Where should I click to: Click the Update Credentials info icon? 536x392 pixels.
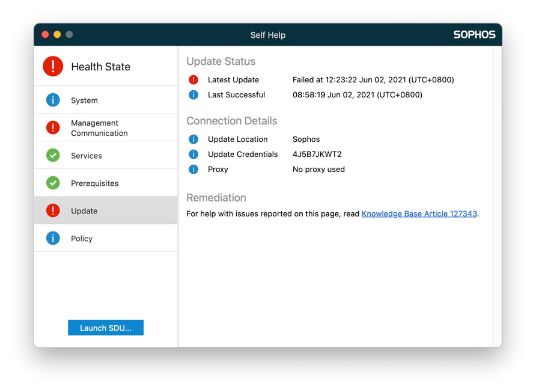pyautogui.click(x=193, y=154)
